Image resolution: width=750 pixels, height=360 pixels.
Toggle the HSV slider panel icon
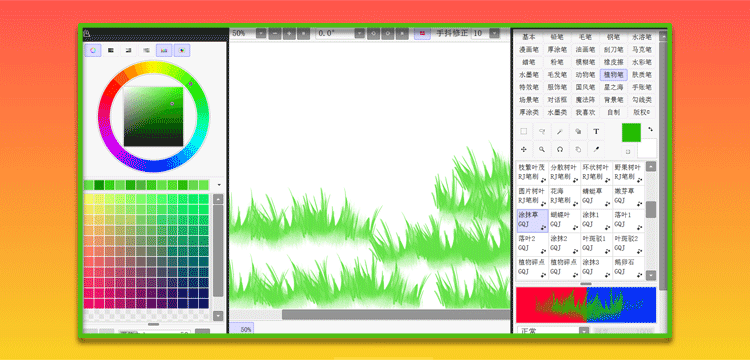pyautogui.click(x=129, y=50)
